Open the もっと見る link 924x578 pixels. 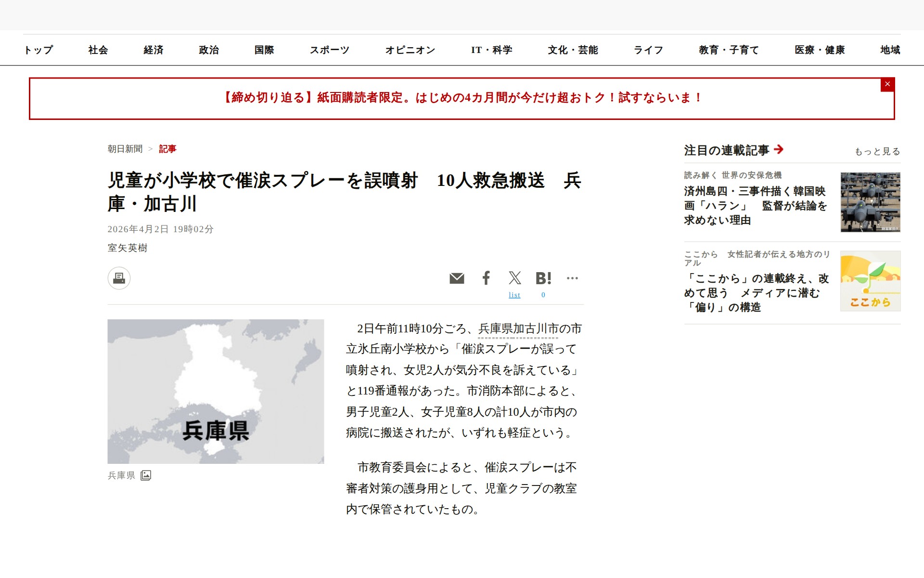click(877, 152)
